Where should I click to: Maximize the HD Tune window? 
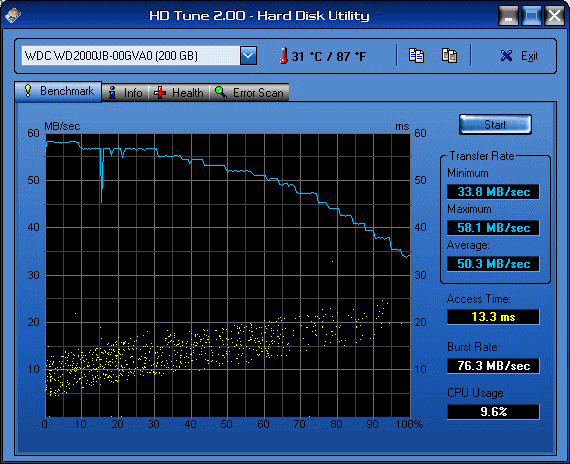point(531,16)
